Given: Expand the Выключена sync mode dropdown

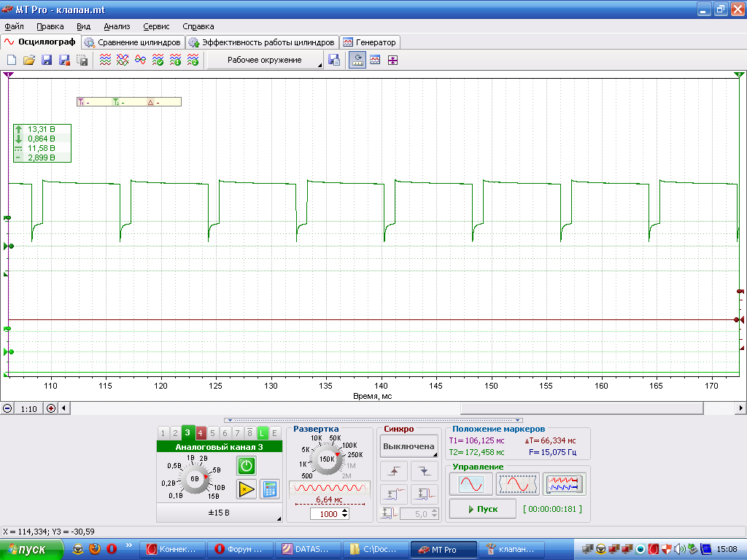Looking at the screenshot, I should pyautogui.click(x=409, y=446).
